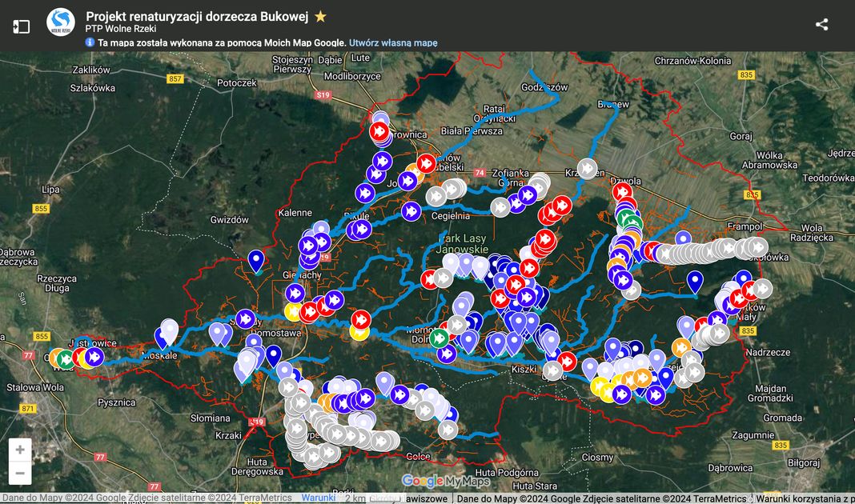
Task: Click the PTP Wolne Rzeki round logo
Action: click(x=61, y=22)
